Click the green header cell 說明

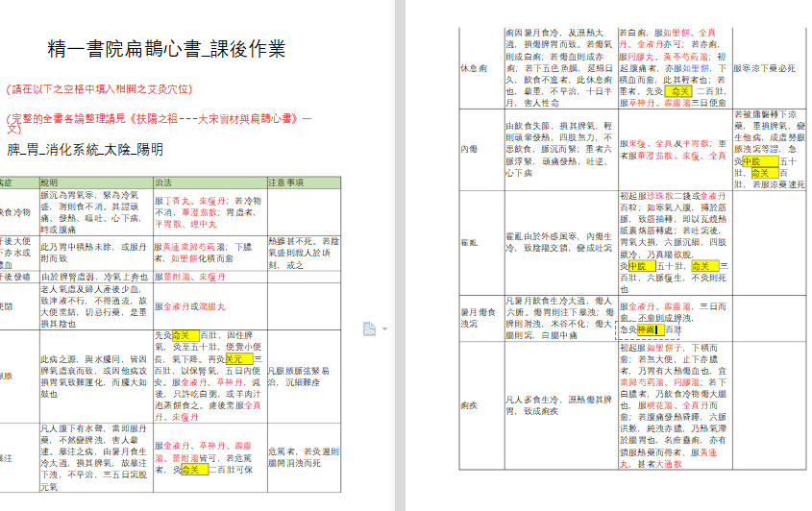(96, 182)
